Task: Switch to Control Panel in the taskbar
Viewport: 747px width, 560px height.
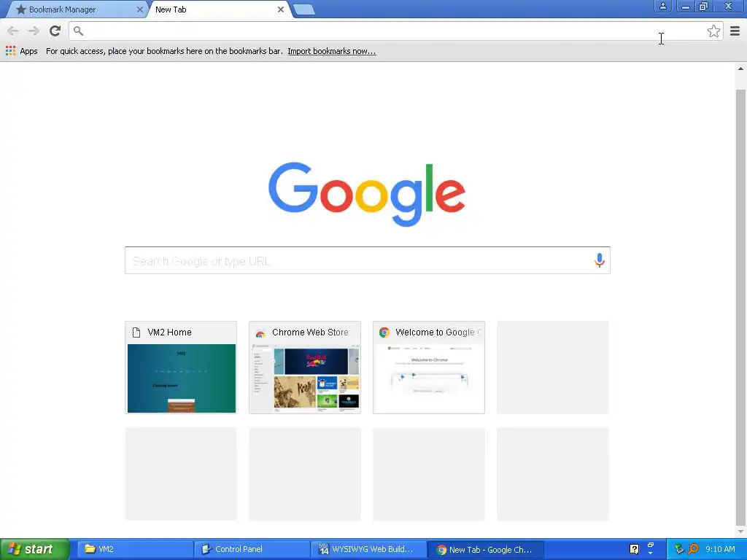Action: [252, 549]
